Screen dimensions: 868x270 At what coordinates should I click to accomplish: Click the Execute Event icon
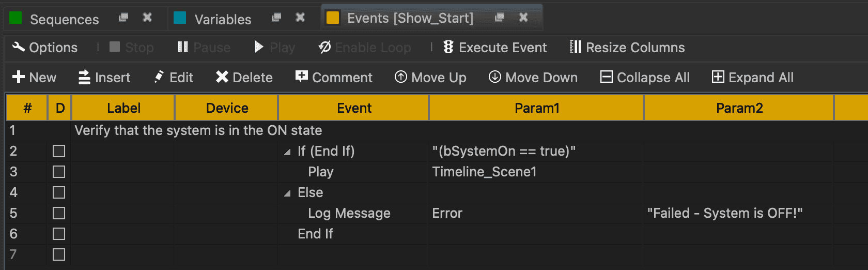448,47
